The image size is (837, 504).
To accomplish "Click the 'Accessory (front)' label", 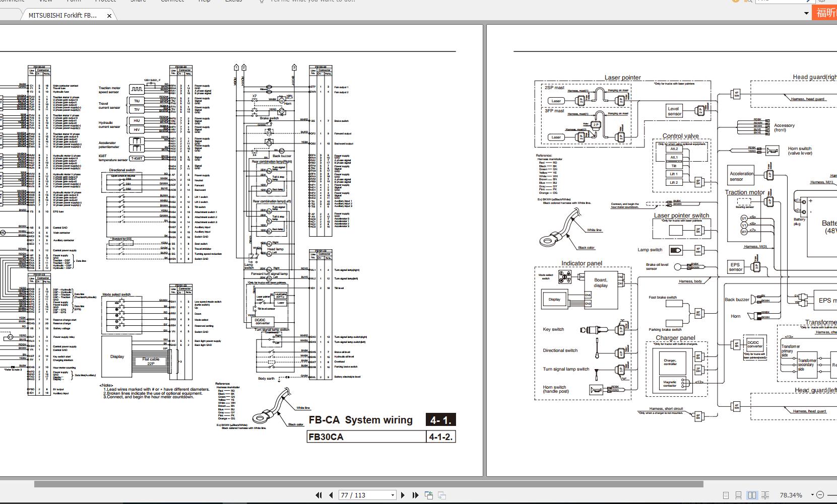I will 785,128.
